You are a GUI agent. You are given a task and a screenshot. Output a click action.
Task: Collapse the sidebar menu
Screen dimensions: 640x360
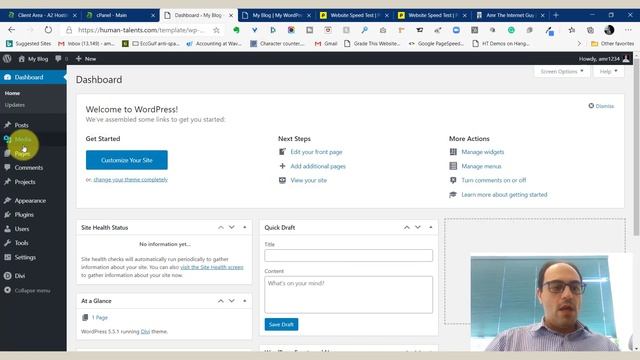pos(32,290)
